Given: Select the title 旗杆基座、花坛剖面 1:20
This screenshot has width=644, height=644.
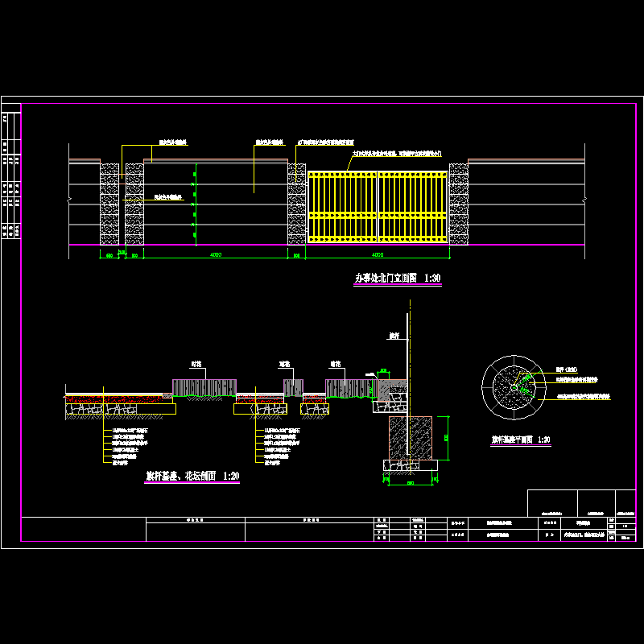Looking at the screenshot, I should 192,476.
